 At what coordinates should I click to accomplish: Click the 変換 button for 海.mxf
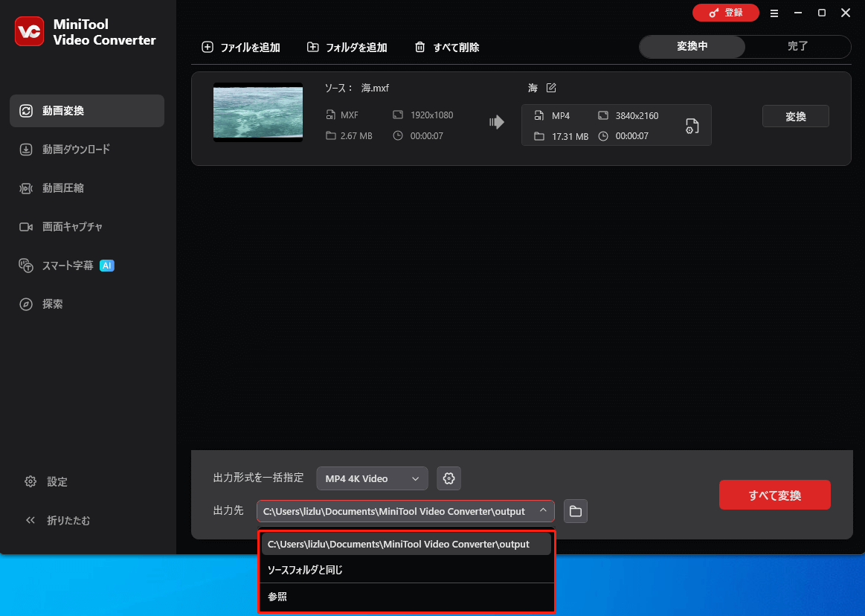coord(795,116)
